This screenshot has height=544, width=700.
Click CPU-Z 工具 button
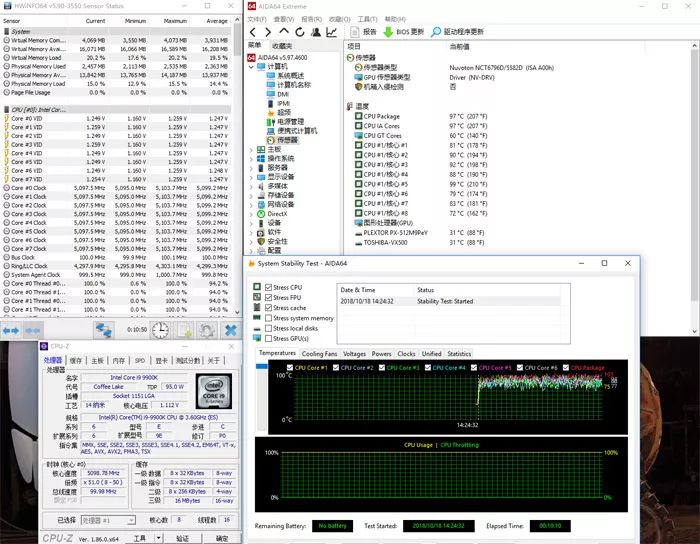[x=139, y=538]
